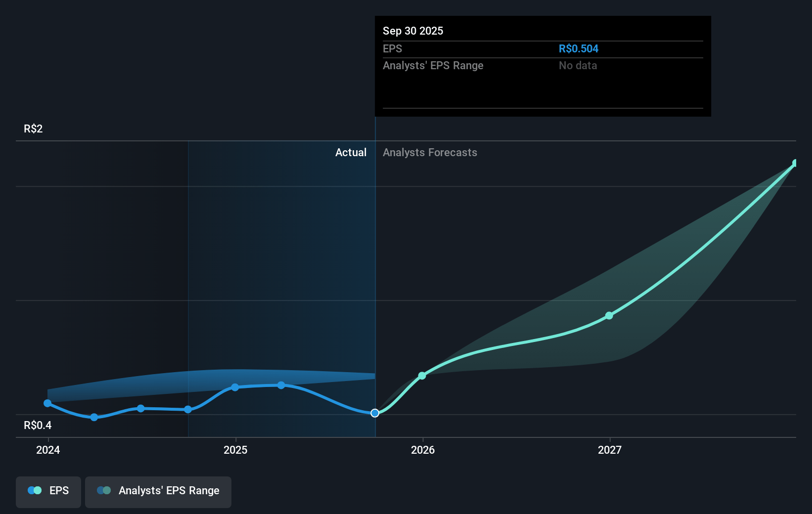This screenshot has height=514, width=812.
Task: Click the 2024 x-axis label
Action: coord(48,450)
